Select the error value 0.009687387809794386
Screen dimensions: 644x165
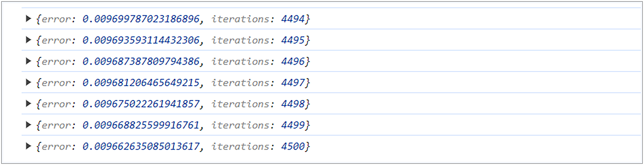point(141,61)
